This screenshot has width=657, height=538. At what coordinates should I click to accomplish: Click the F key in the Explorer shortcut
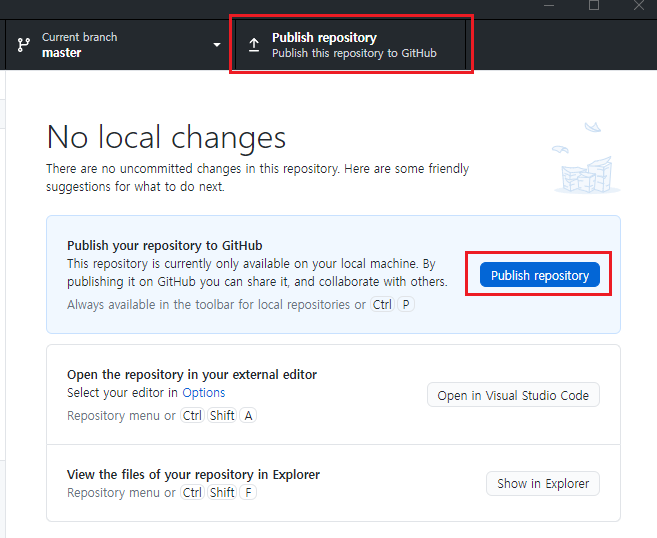point(248,493)
